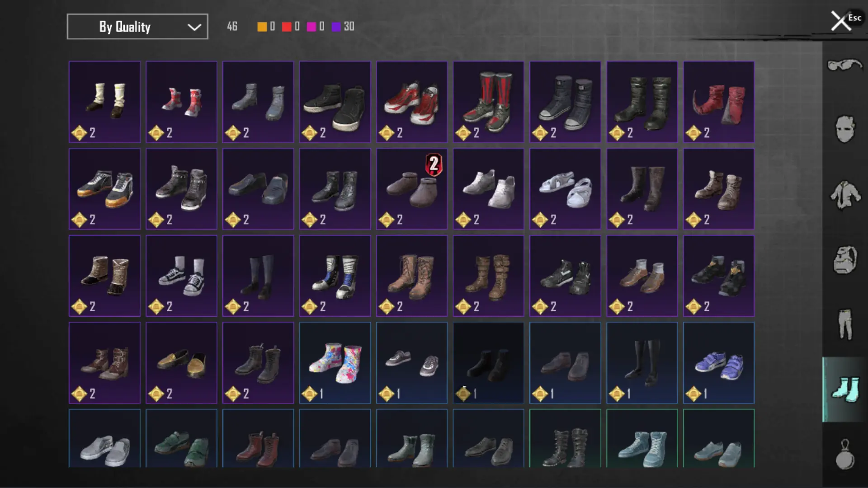Screen dimensions: 868x488
Task: Open the pants category icon
Action: [844, 324]
